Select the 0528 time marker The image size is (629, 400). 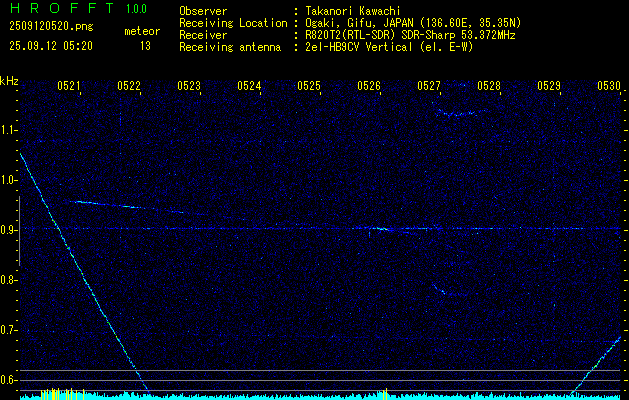click(489, 86)
